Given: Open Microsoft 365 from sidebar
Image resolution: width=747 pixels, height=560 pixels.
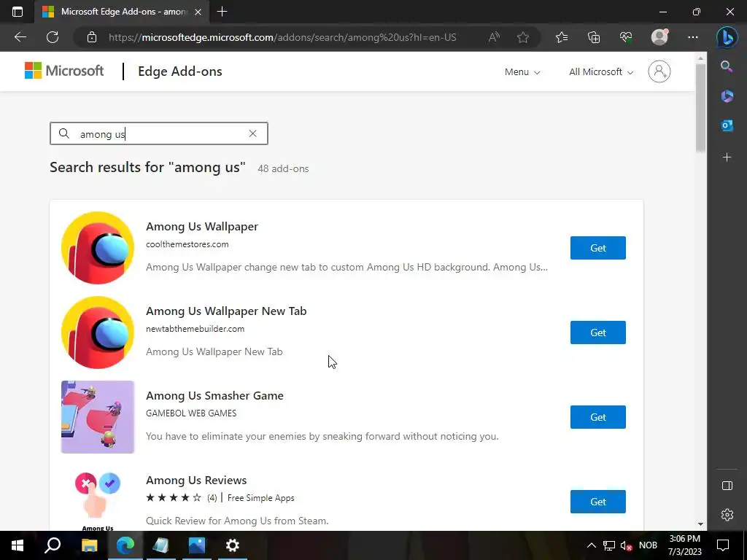Looking at the screenshot, I should click(727, 96).
